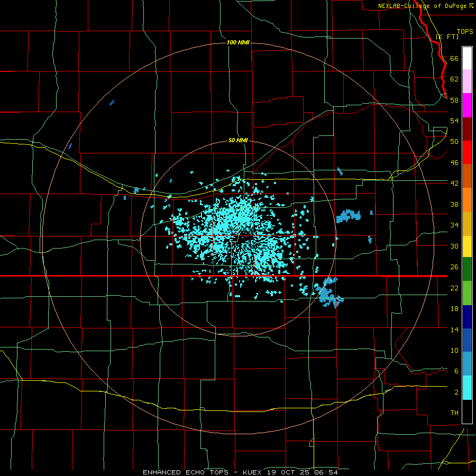The height and width of the screenshot is (476, 476).
Task: Click the KUEX radar station identifier
Action: click(252, 472)
